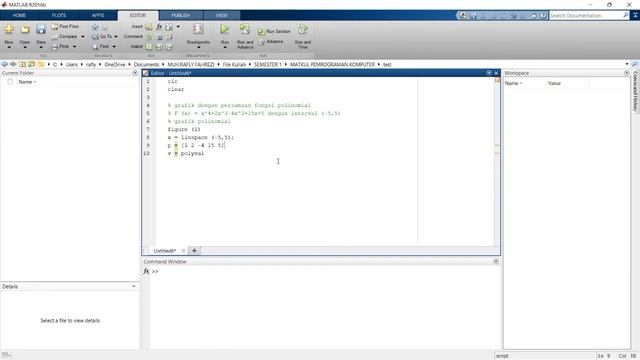The width and height of the screenshot is (640, 360).
Task: Open the Help question-mark icon
Action: point(543,15)
